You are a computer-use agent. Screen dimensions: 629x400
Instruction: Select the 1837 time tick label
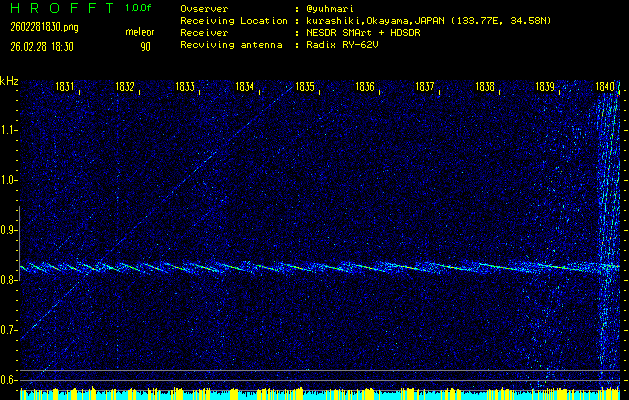tap(425, 88)
